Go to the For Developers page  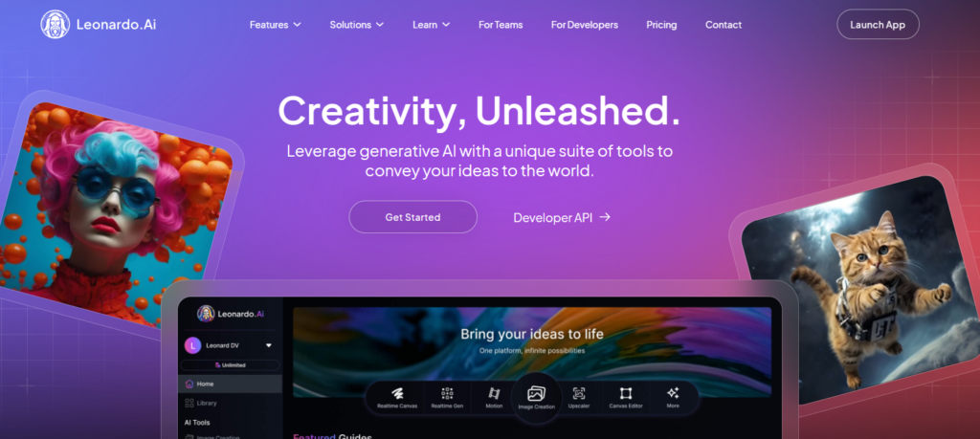pyautogui.click(x=585, y=25)
